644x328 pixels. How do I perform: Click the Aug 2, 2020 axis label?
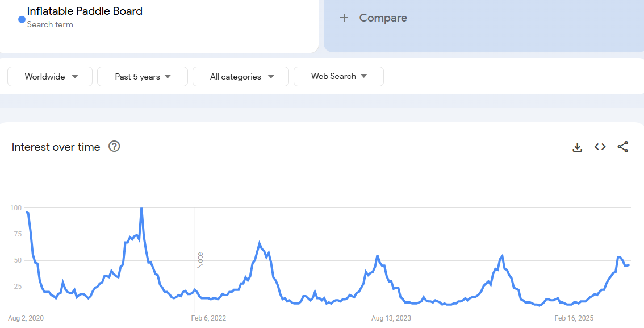coord(26,318)
